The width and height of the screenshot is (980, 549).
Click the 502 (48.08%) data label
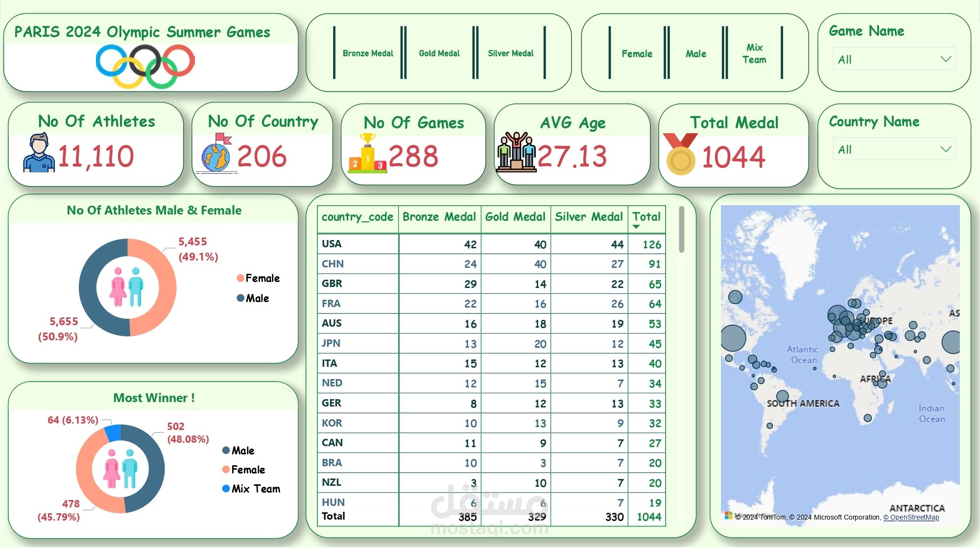(x=188, y=432)
